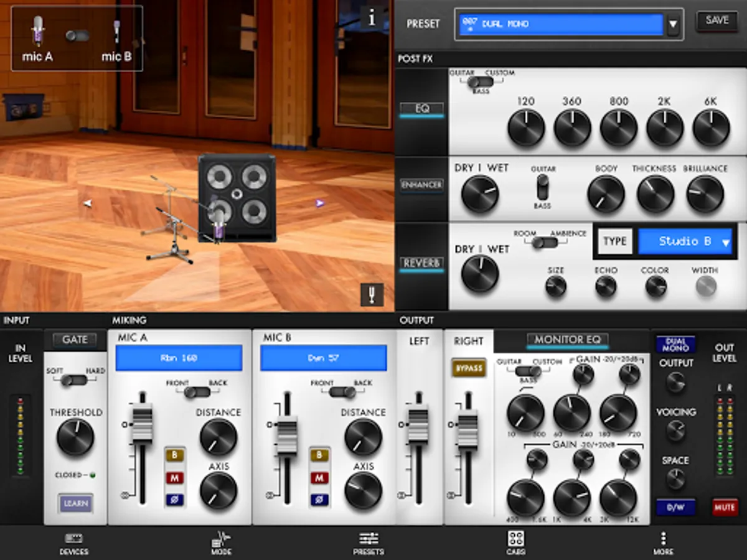747x560 pixels.
Task: Switch to the Right output tab
Action: coord(469,341)
